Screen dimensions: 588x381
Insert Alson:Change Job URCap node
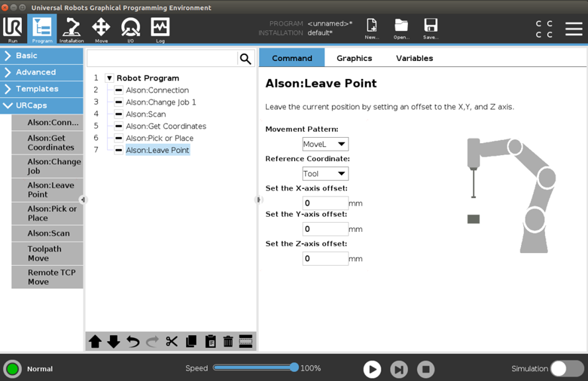47,166
